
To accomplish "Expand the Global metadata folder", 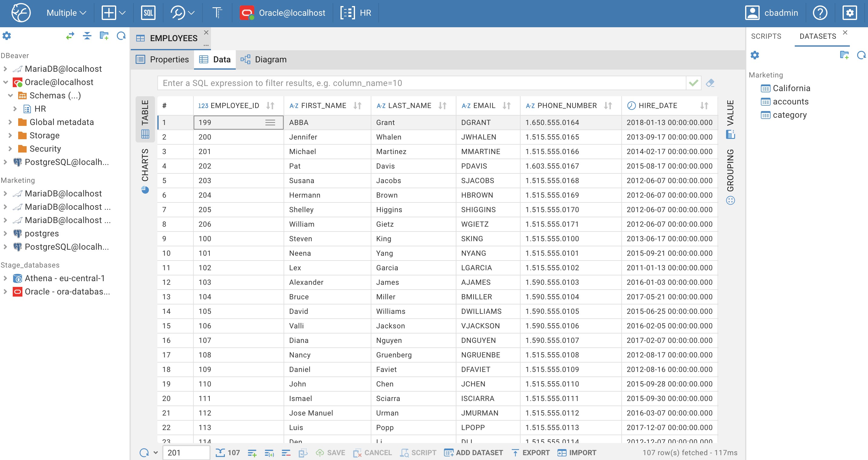I will pyautogui.click(x=10, y=122).
